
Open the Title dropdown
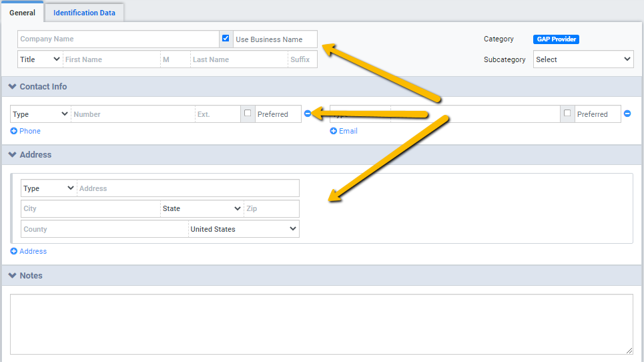pyautogui.click(x=40, y=59)
